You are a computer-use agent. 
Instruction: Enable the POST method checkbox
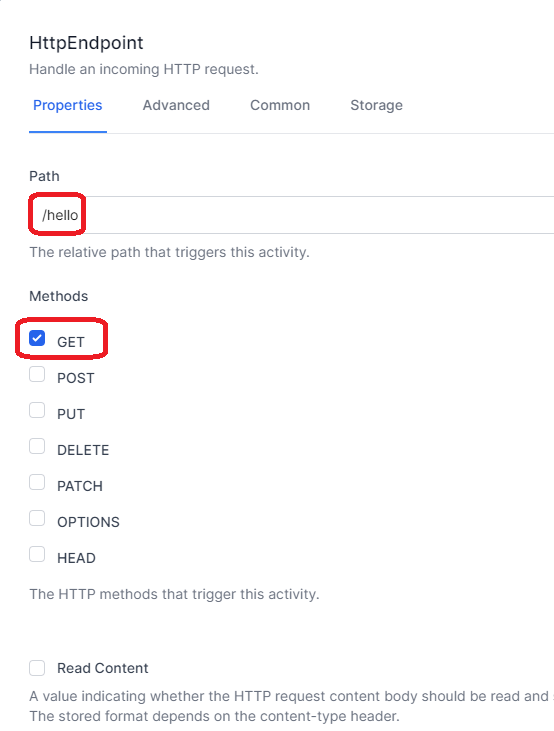[37, 374]
